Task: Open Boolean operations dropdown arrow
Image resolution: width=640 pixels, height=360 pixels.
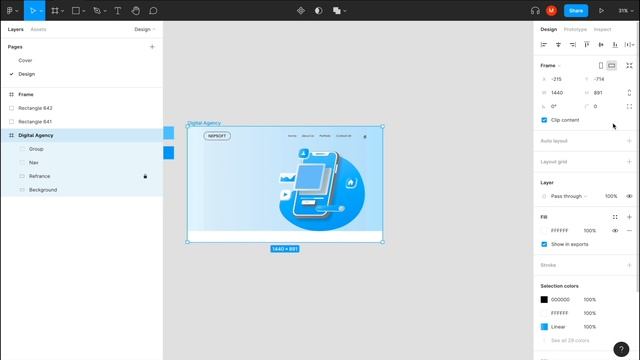Action: (345, 11)
